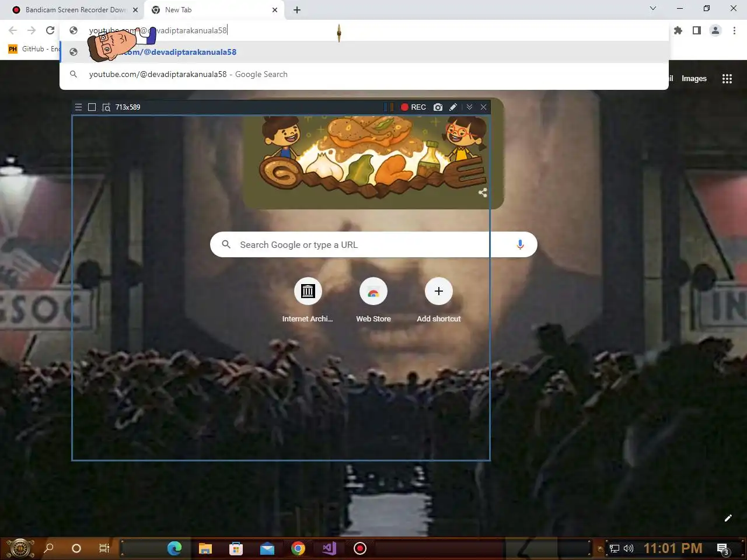This screenshot has height=560, width=747.
Task: Open Google Images link
Action: coord(694,79)
